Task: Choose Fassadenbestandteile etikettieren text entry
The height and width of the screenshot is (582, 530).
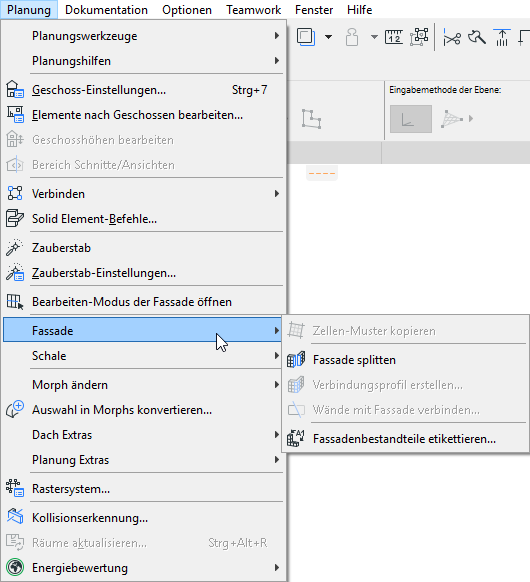Action: (x=404, y=439)
